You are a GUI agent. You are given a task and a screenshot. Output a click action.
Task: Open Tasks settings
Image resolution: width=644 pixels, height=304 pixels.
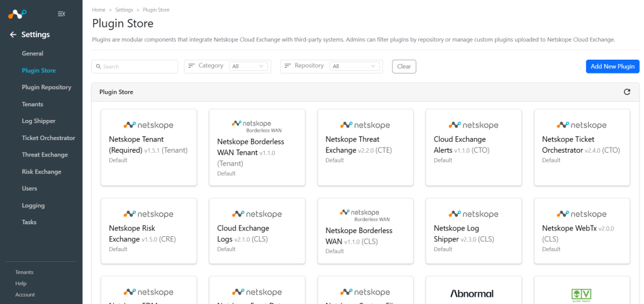click(29, 222)
